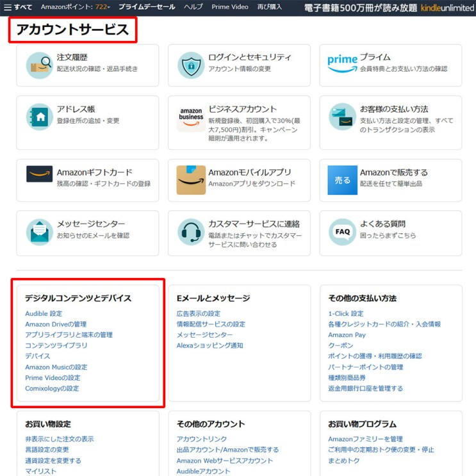
Task: Open the すべて hamburger menu
Action: [x=18, y=7]
